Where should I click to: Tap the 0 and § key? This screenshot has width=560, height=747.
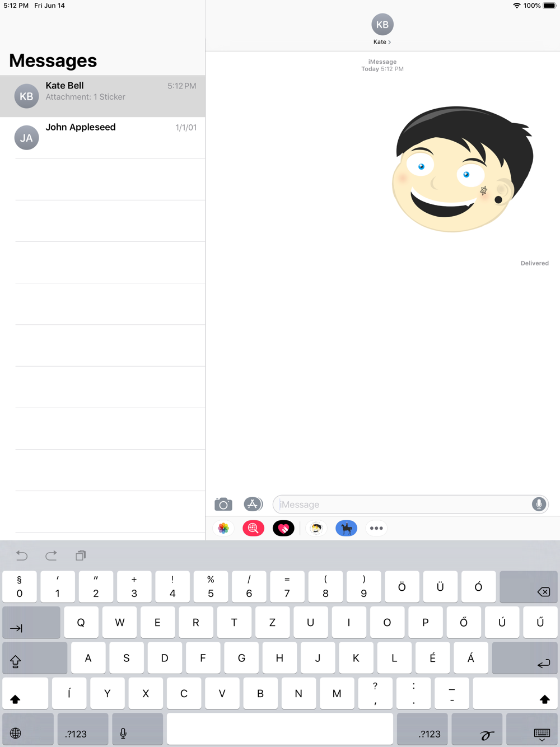tap(20, 587)
